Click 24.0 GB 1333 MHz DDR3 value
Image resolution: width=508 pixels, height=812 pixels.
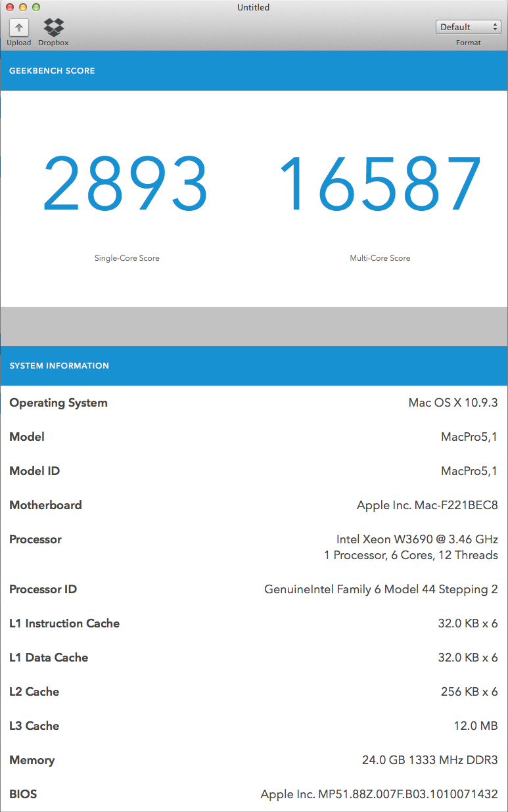(x=430, y=760)
